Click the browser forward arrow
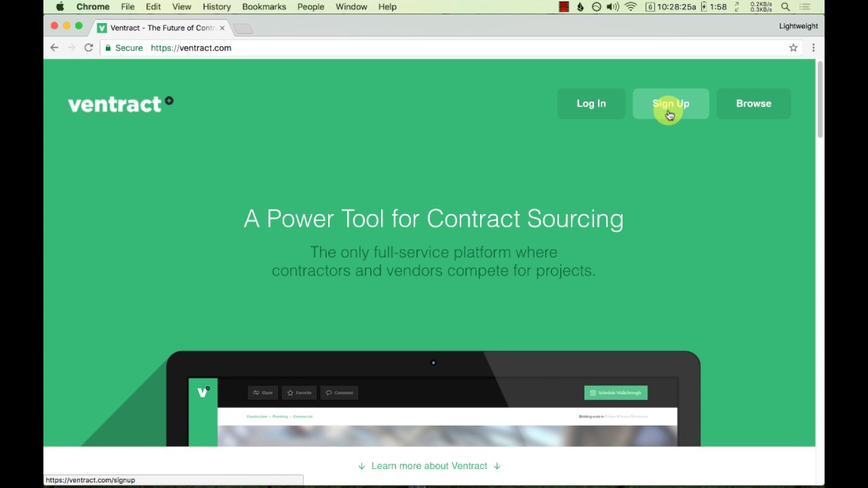Viewport: 868px width, 488px height. click(71, 47)
